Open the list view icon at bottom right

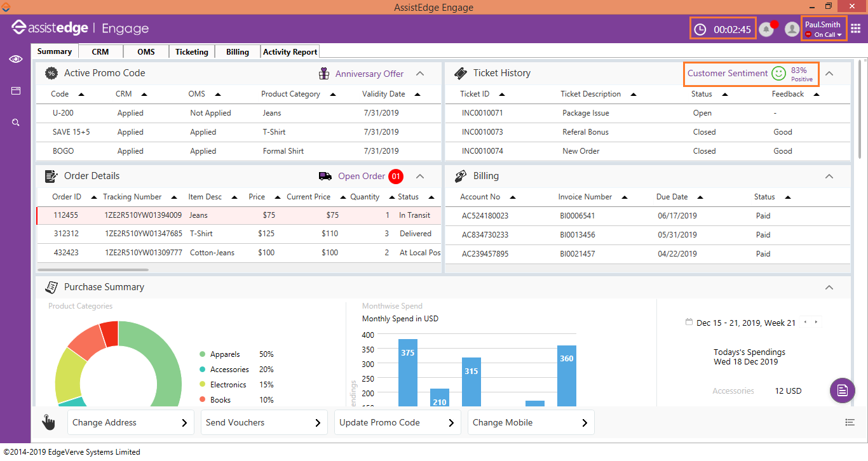click(850, 422)
